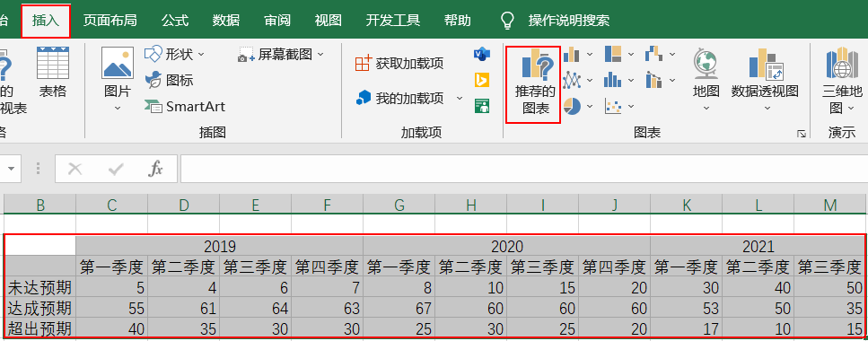Expand the waterfall chart dropdown arrow
The height and width of the screenshot is (341, 868).
672,54
